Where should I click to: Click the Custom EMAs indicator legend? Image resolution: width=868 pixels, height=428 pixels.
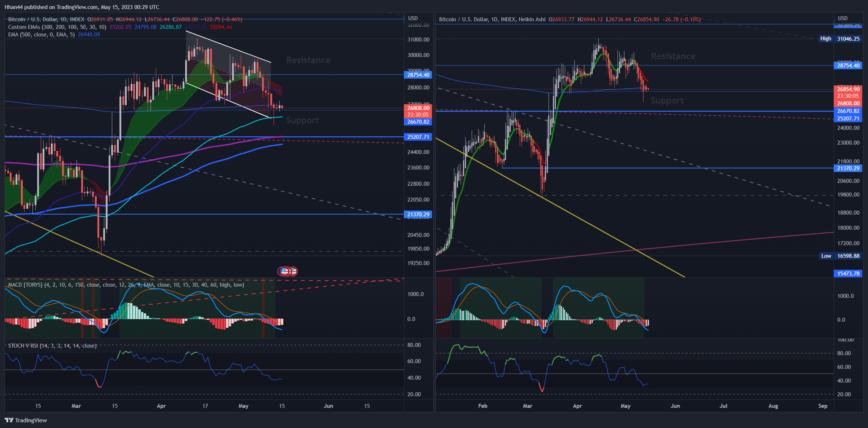click(57, 27)
